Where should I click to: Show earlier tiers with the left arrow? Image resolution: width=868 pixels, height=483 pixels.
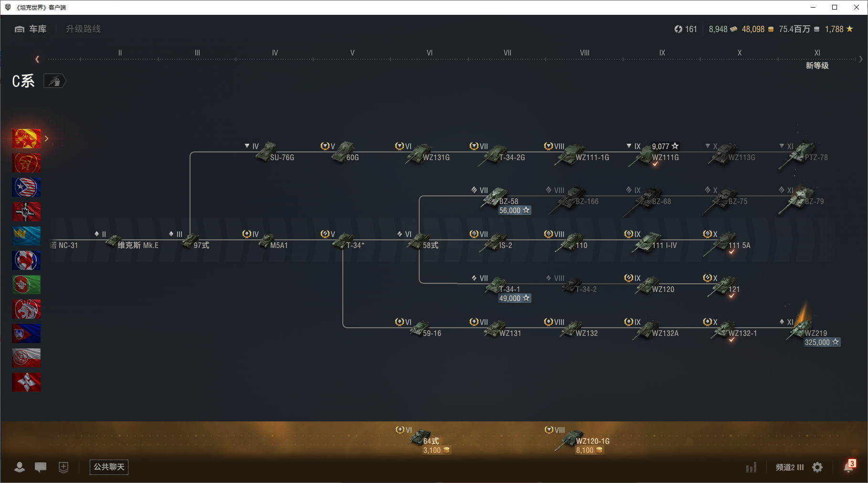click(37, 59)
